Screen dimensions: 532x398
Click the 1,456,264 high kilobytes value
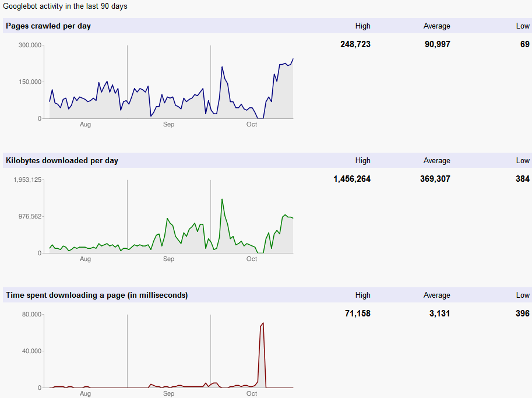coord(351,179)
